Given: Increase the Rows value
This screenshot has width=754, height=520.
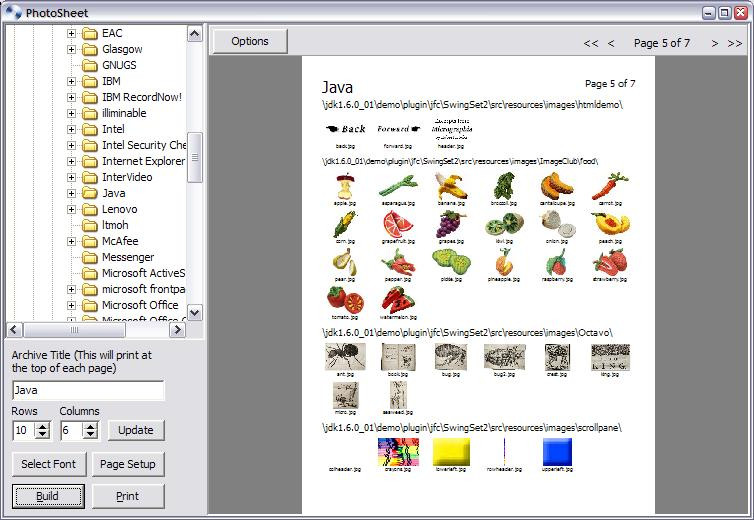Looking at the screenshot, I should pos(43,426).
